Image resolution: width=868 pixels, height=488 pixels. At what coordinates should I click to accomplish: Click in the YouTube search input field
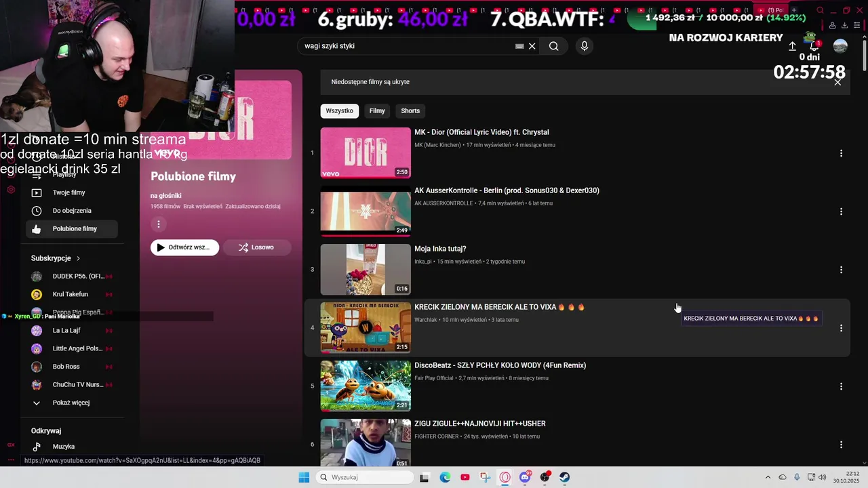[407, 46]
